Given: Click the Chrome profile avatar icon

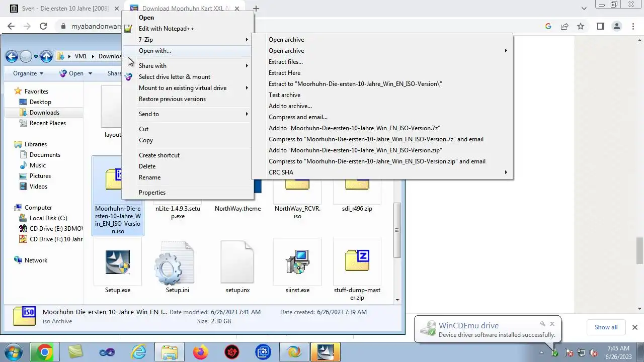Looking at the screenshot, I should pos(617,26).
